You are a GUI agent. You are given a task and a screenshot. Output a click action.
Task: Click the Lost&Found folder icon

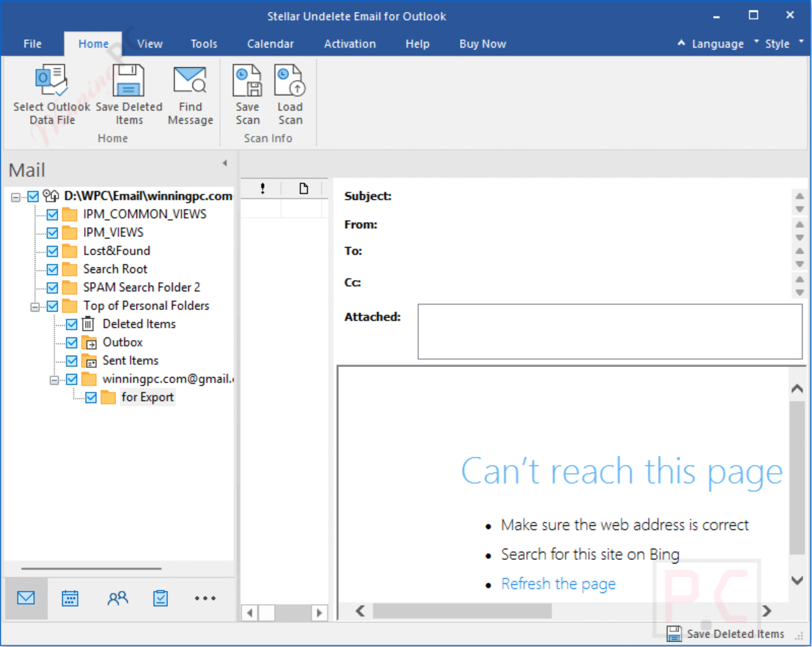click(70, 251)
